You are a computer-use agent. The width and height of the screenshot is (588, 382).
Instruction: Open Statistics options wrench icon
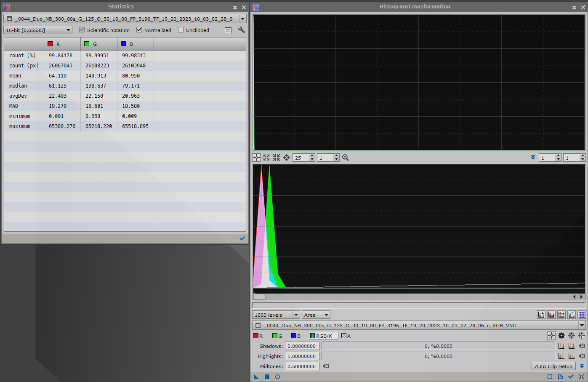click(241, 30)
